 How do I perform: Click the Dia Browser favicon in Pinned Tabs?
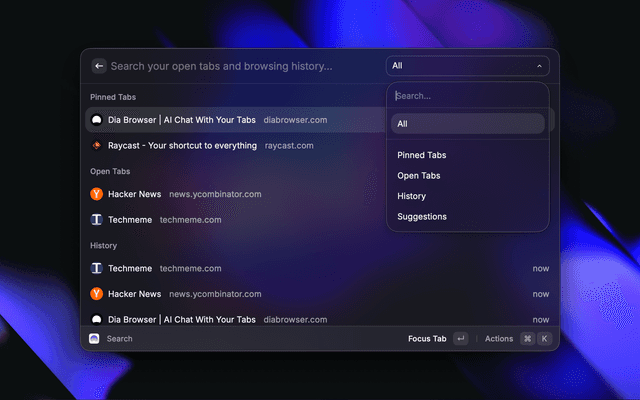pyautogui.click(x=96, y=120)
